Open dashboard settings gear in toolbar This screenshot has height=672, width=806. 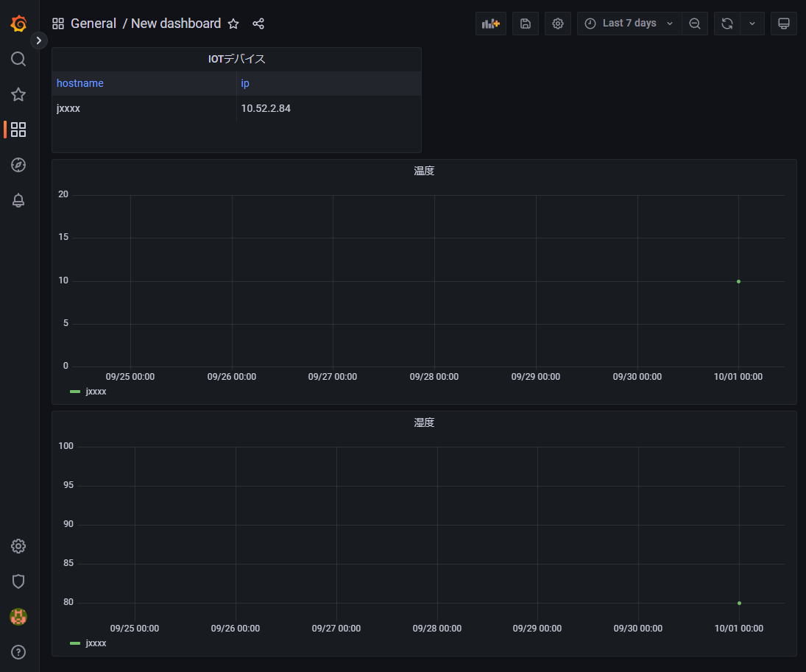point(558,24)
